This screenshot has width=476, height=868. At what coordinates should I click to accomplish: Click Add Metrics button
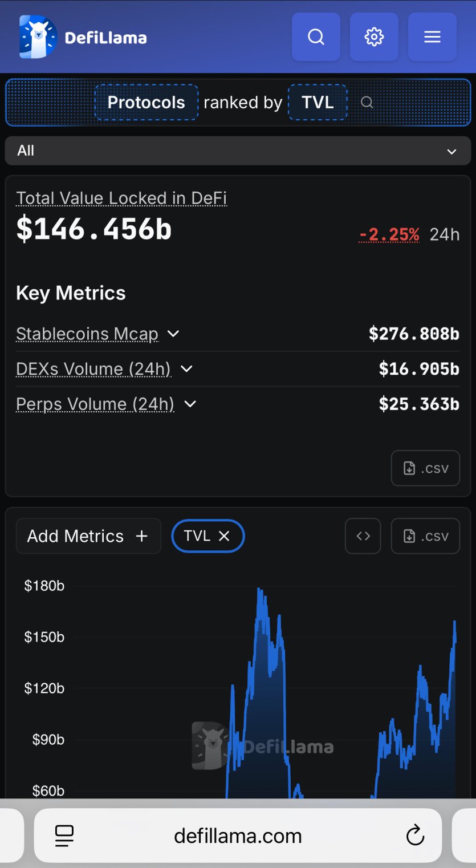click(x=88, y=536)
